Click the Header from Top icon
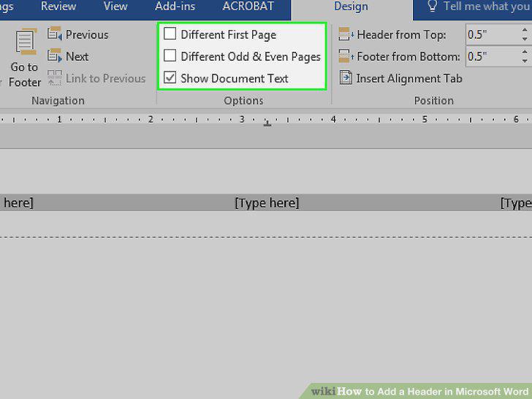Image resolution: width=532 pixels, height=399 pixels. [x=346, y=34]
